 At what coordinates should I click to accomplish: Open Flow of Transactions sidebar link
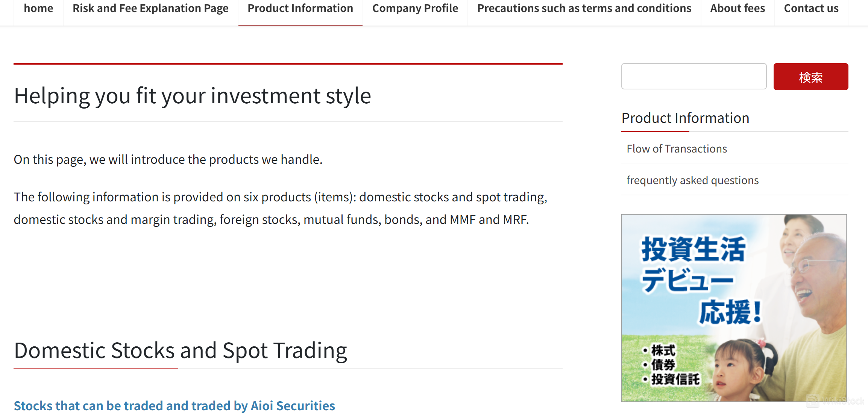[x=677, y=149]
